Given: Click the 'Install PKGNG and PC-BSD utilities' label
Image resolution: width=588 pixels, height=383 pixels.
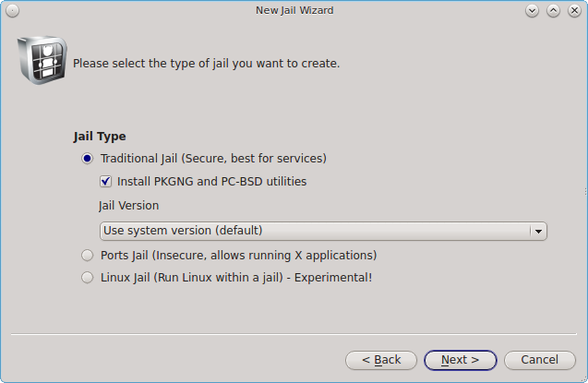Looking at the screenshot, I should (x=212, y=182).
